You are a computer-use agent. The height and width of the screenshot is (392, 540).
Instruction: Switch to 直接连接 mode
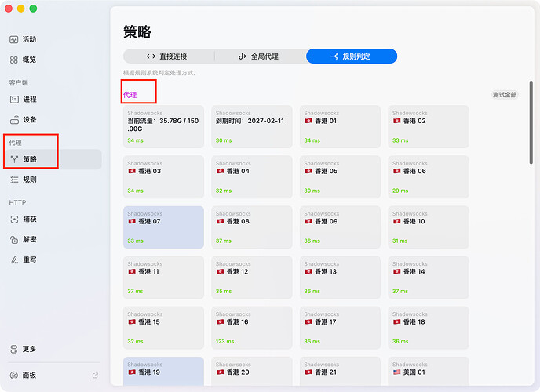click(x=169, y=56)
